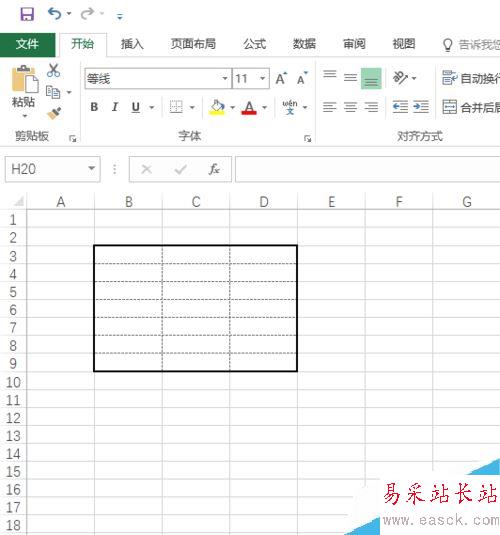Open the phonetic guide dropdown arrow

pyautogui.click(x=305, y=107)
